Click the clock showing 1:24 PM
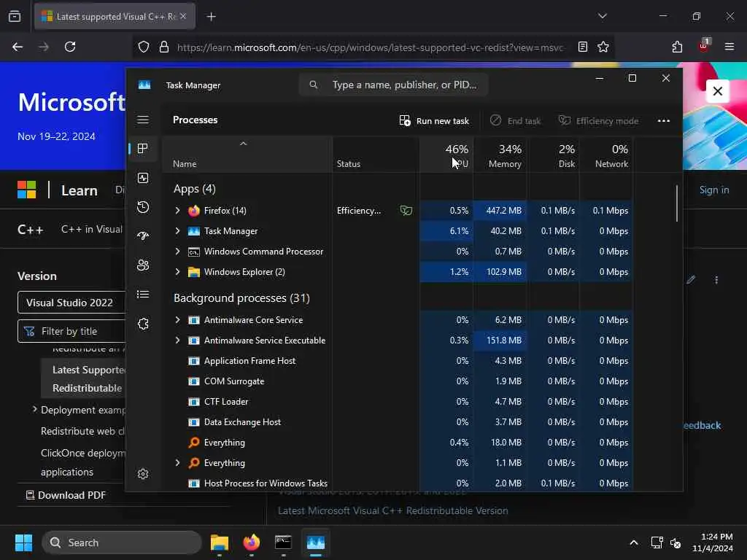The image size is (747, 560). [x=713, y=542]
